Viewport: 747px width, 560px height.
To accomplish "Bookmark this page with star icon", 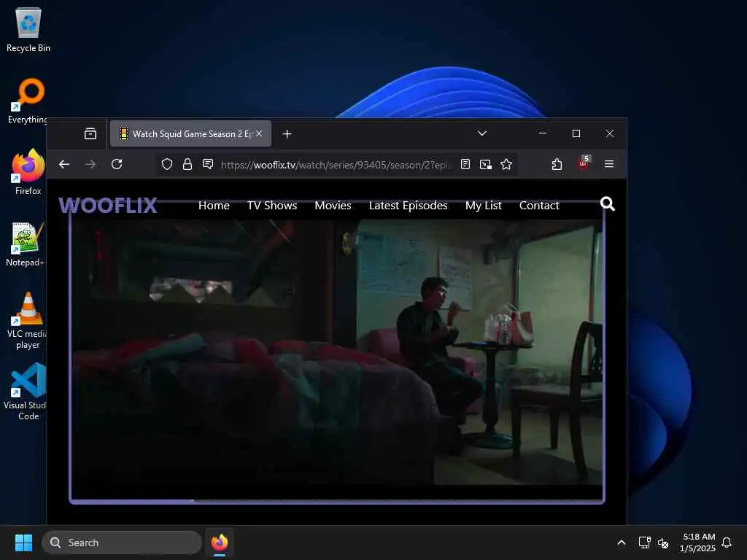I will pyautogui.click(x=506, y=164).
